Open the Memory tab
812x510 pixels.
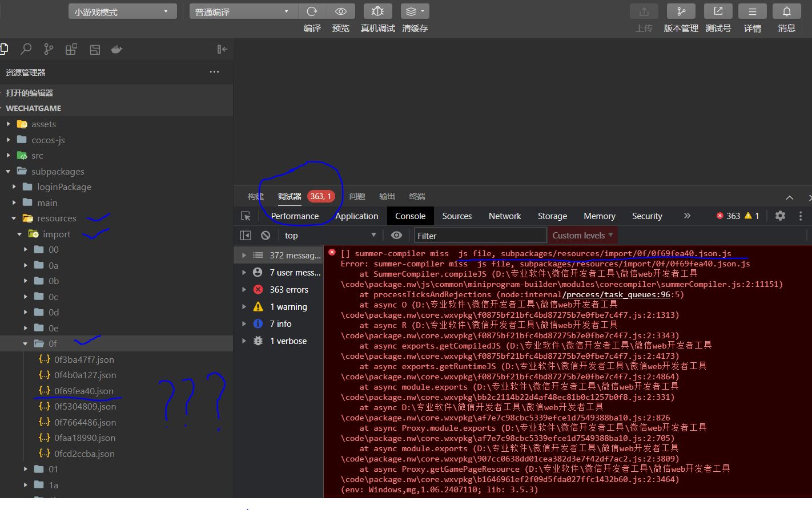pyautogui.click(x=600, y=216)
